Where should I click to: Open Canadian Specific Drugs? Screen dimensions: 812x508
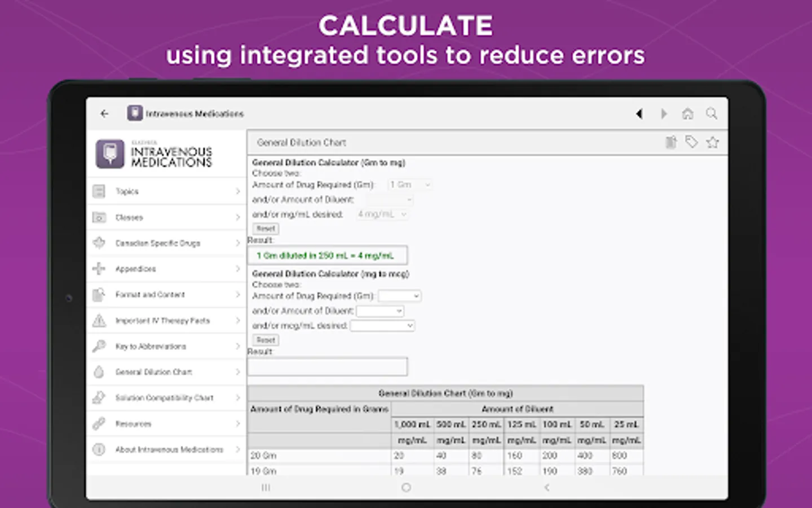pyautogui.click(x=166, y=243)
